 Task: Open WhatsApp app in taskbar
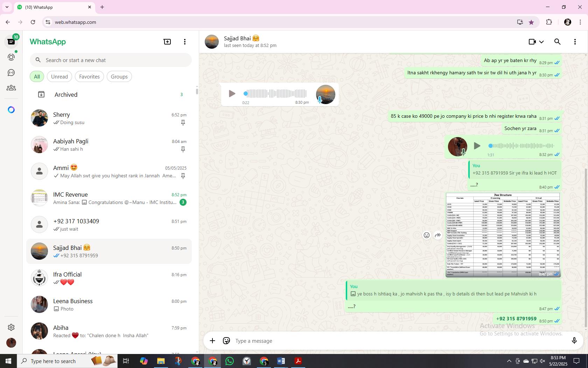pyautogui.click(x=230, y=361)
